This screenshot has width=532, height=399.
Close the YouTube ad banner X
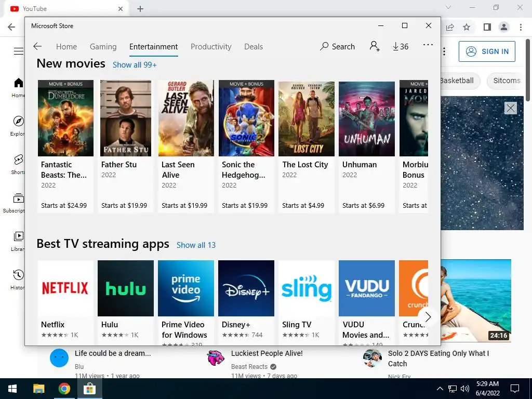(x=510, y=108)
